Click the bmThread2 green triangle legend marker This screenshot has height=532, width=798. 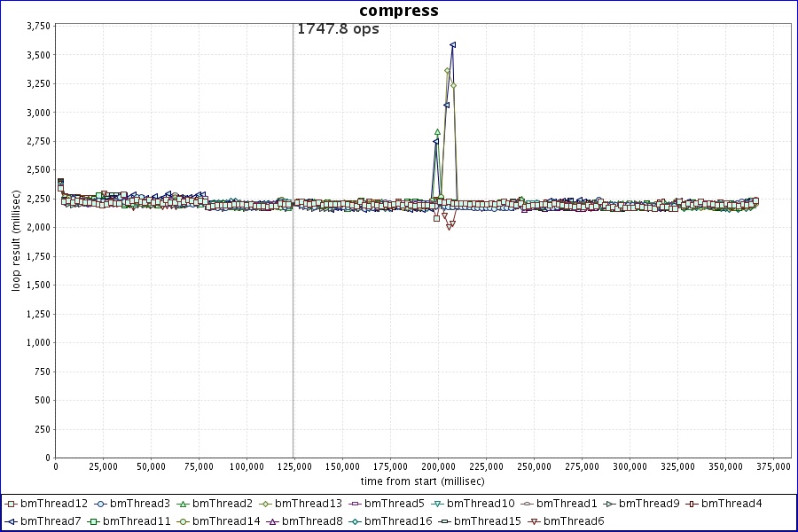pos(184,504)
